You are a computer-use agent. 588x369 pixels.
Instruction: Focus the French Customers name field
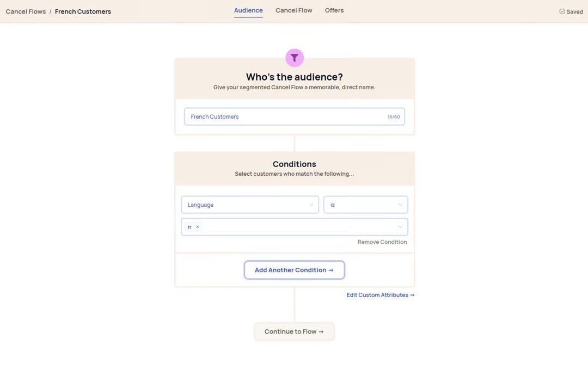click(x=283, y=116)
